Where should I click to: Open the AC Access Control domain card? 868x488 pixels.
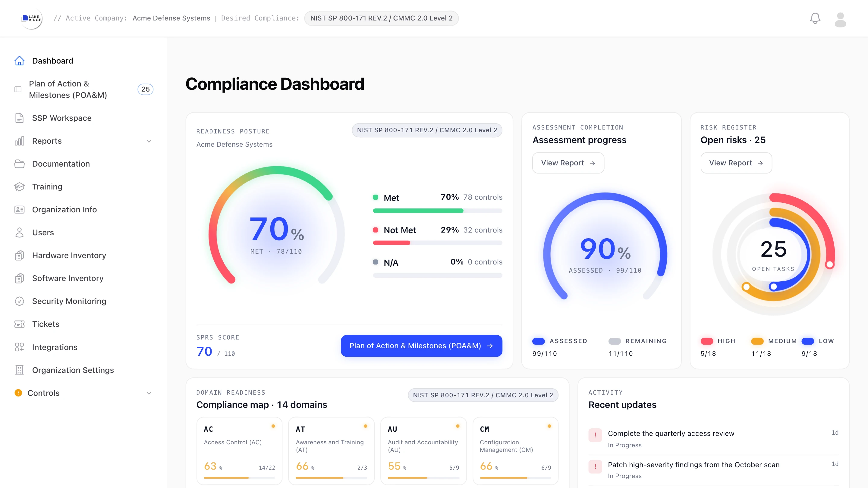pyautogui.click(x=239, y=451)
